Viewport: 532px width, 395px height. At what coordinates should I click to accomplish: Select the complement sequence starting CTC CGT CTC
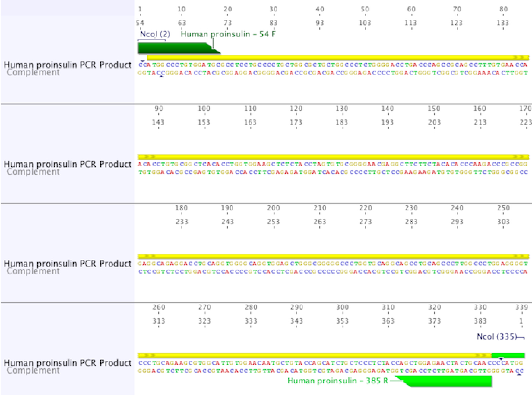[333, 271]
